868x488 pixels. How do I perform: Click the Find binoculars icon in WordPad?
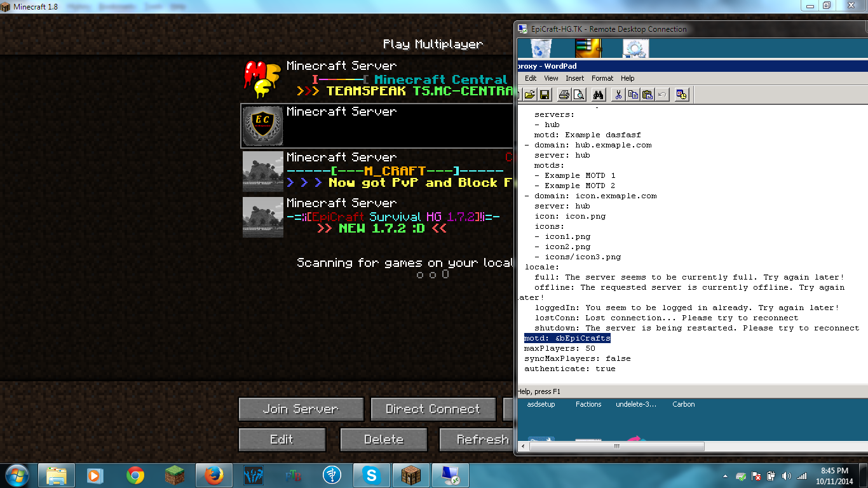(x=598, y=95)
